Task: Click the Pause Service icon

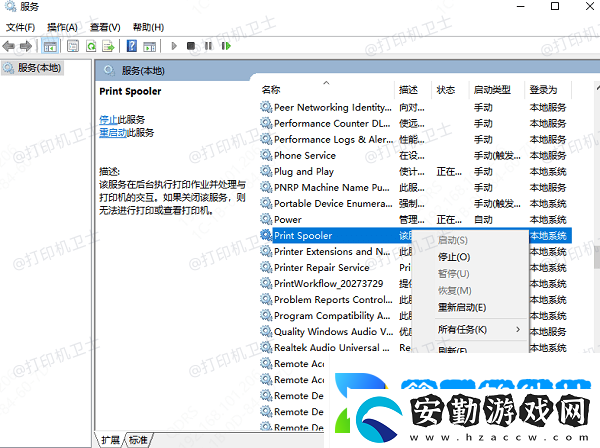Action: click(x=208, y=46)
